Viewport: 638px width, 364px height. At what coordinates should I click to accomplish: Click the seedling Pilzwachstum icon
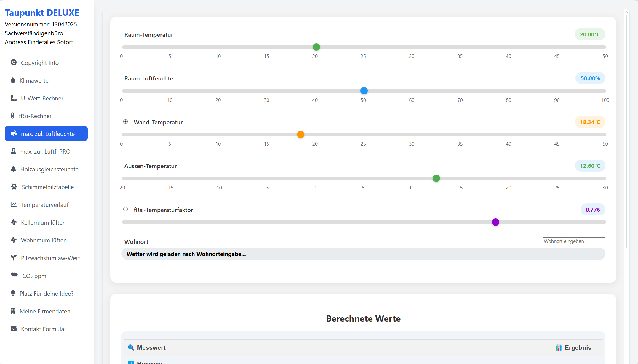(x=14, y=258)
